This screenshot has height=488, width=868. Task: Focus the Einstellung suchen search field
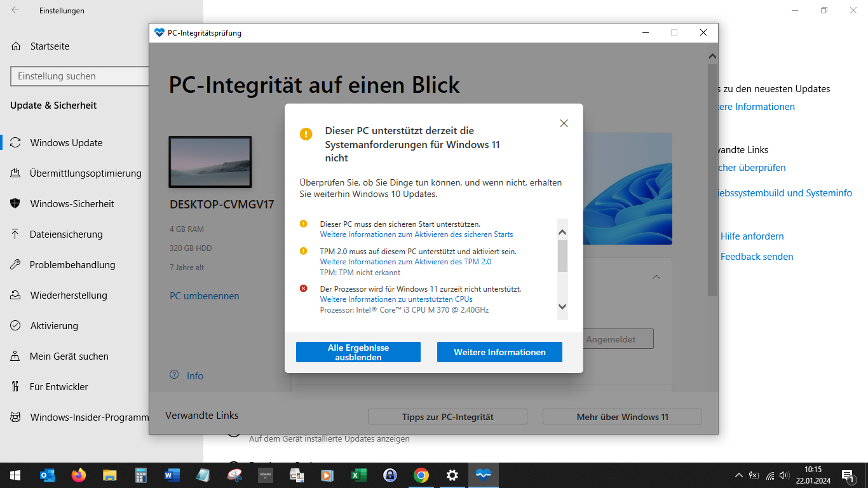coord(80,76)
